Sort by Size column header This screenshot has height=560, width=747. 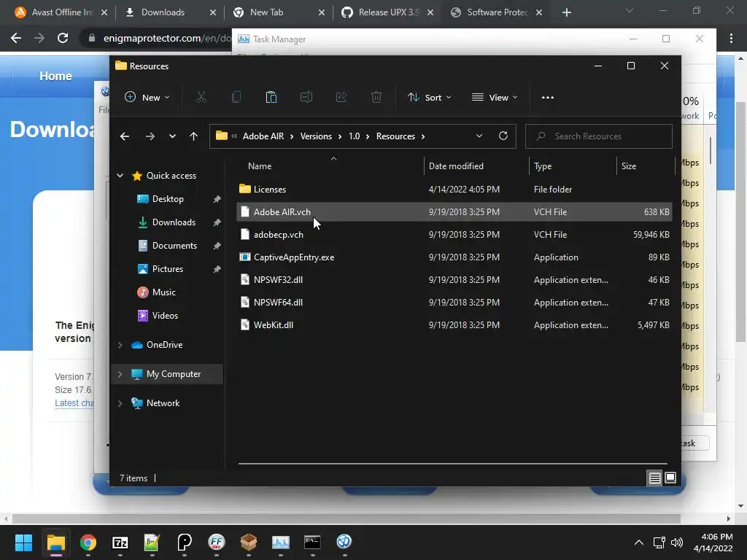tap(628, 166)
